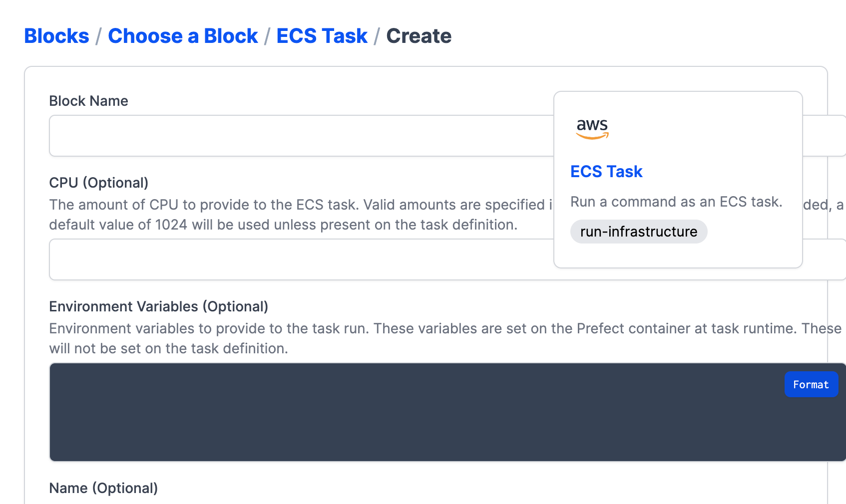
Task: Click the CPU (Optional) section heading
Action: pos(98,182)
